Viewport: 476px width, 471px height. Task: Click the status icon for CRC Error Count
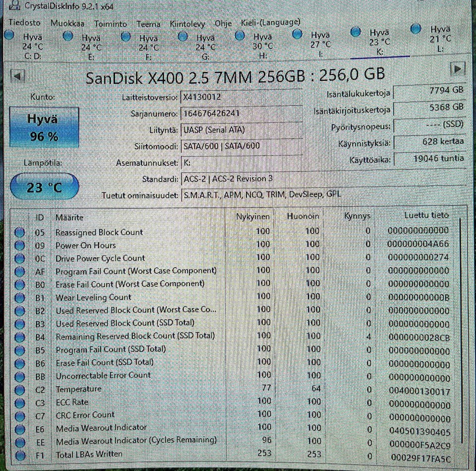coord(19,416)
